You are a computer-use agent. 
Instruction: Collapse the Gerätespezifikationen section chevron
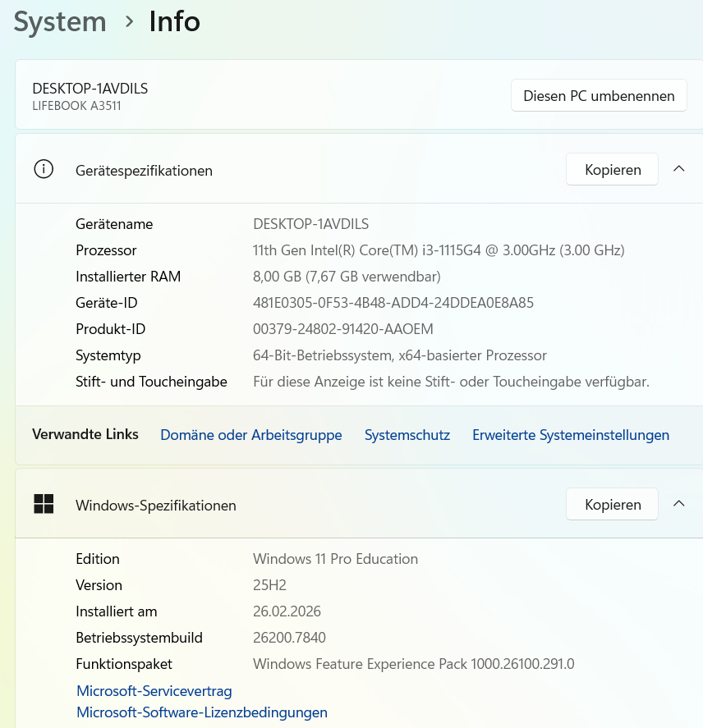pyautogui.click(x=679, y=169)
